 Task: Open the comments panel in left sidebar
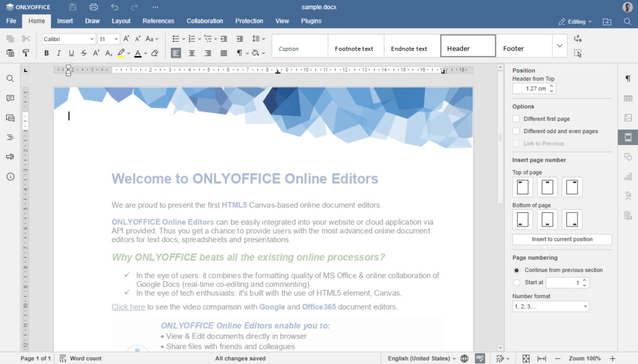11,98
